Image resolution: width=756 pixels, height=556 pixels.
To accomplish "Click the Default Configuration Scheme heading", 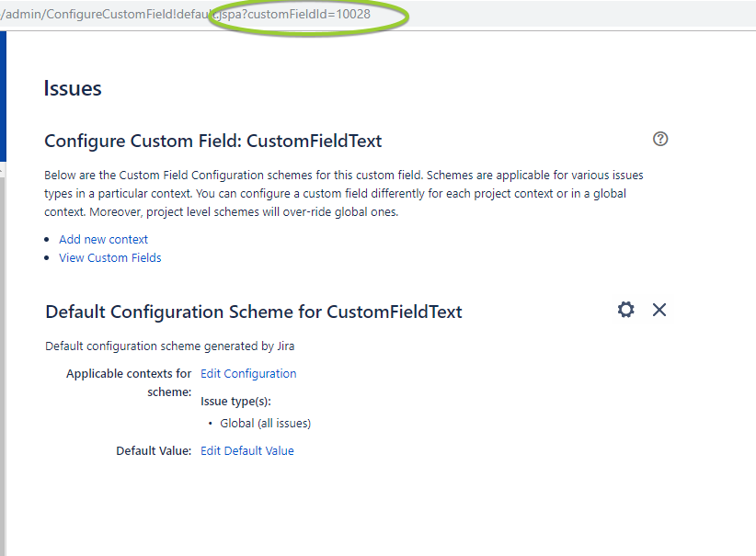I will [x=254, y=312].
